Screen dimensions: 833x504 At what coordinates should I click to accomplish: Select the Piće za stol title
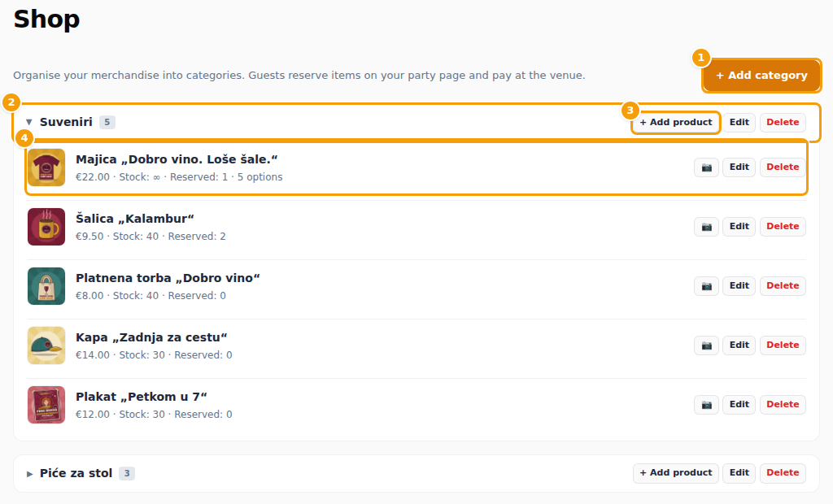[x=76, y=473]
